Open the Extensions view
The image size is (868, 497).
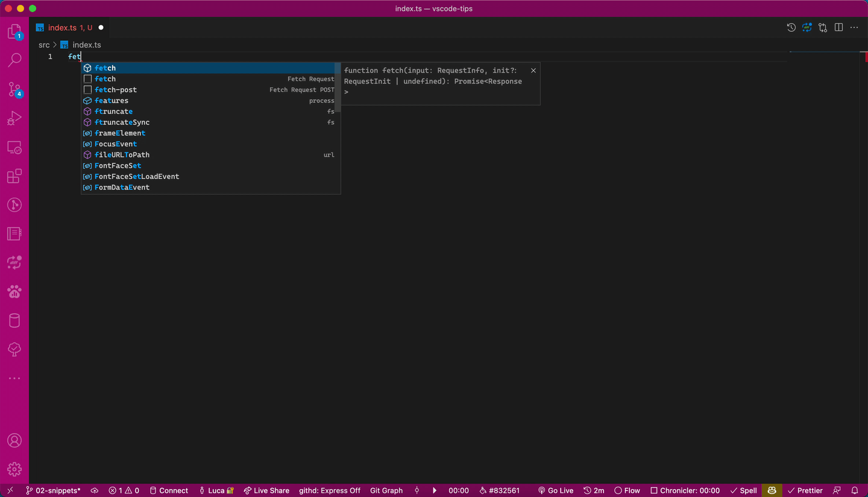click(x=14, y=176)
